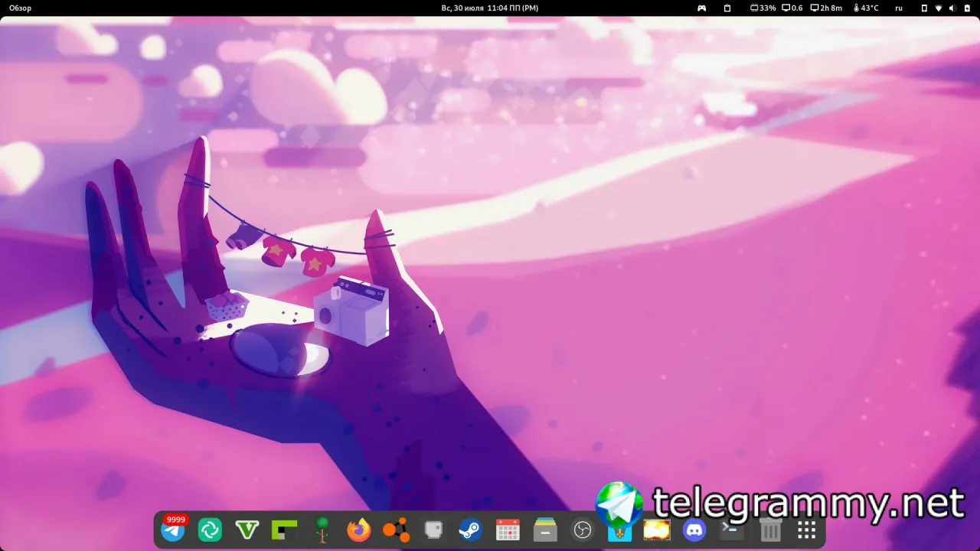Image resolution: width=980 pixels, height=551 pixels.
Task: Open the Terminal from the dock
Action: coord(731,530)
